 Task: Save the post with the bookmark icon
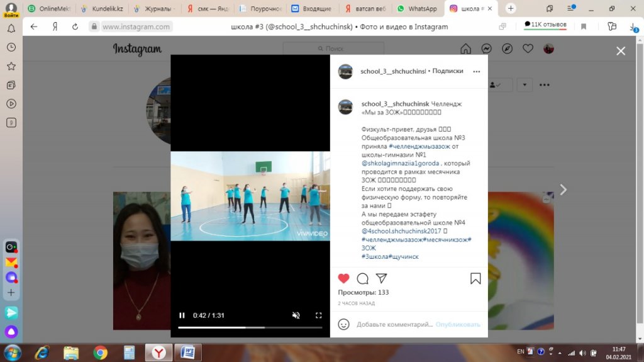click(x=475, y=278)
